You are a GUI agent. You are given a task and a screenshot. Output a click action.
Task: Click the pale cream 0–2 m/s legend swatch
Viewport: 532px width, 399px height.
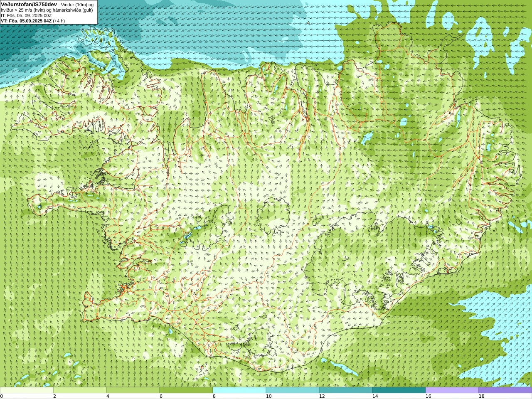[x=27, y=390]
